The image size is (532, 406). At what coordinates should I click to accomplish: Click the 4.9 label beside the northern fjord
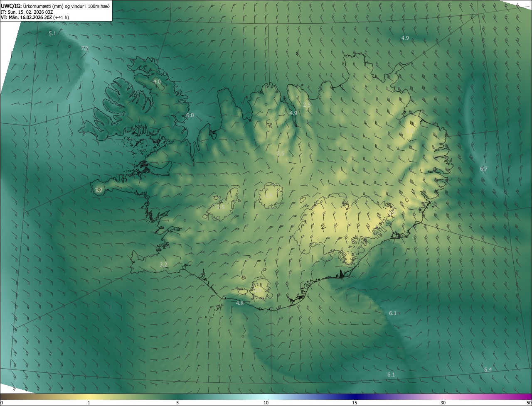[293, 113]
